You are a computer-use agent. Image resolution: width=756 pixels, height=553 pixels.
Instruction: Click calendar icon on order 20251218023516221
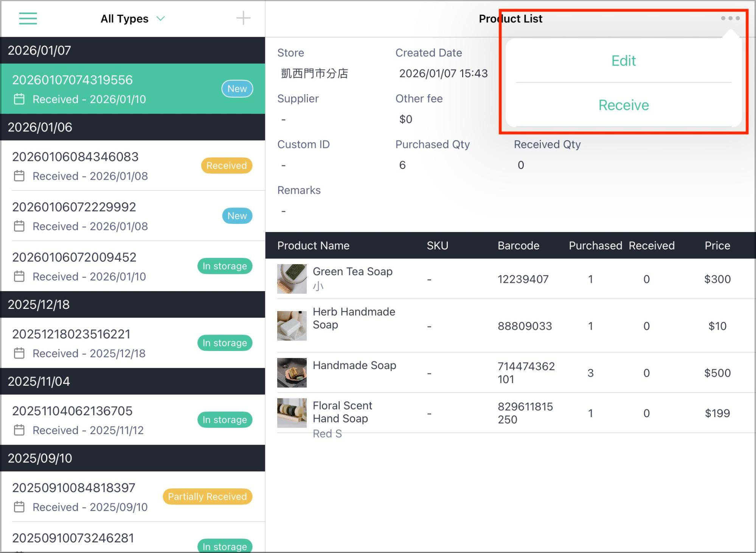click(x=19, y=354)
